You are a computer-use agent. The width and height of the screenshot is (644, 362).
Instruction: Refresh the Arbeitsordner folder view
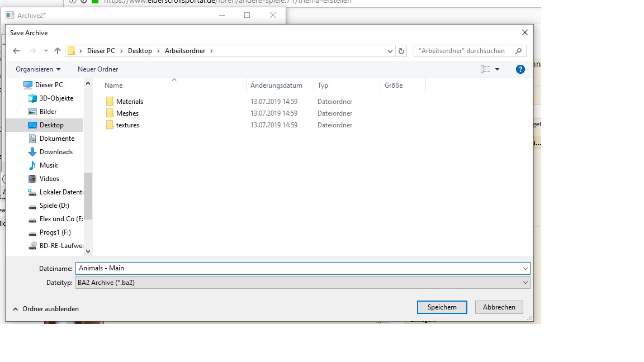click(401, 51)
